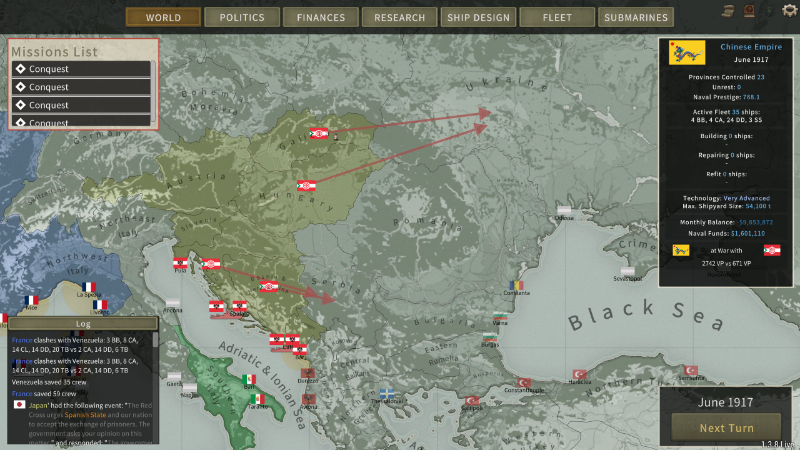Select the Austrian army marker in Hungary
This screenshot has height=450, width=800.
[x=307, y=185]
